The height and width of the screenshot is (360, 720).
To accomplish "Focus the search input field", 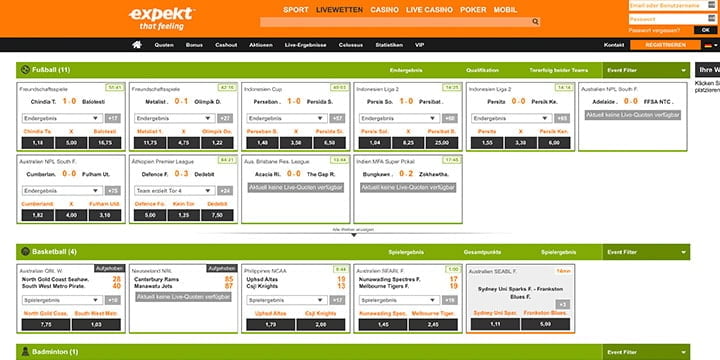I will [395, 22].
